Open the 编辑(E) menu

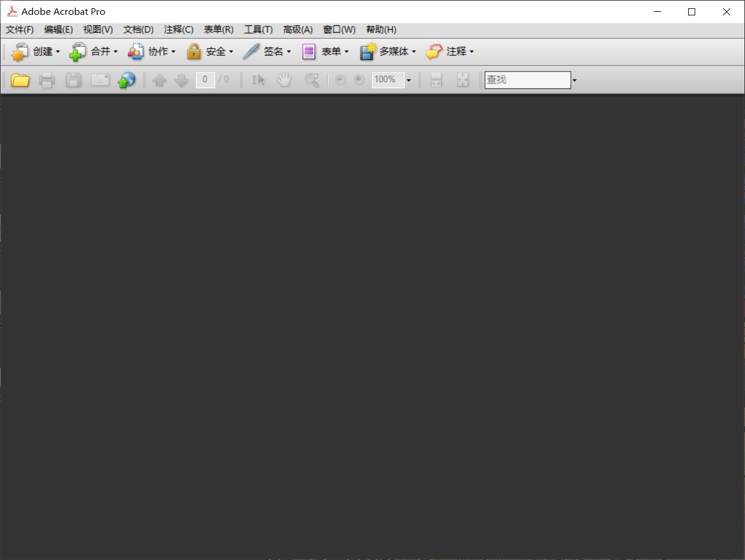tap(59, 30)
